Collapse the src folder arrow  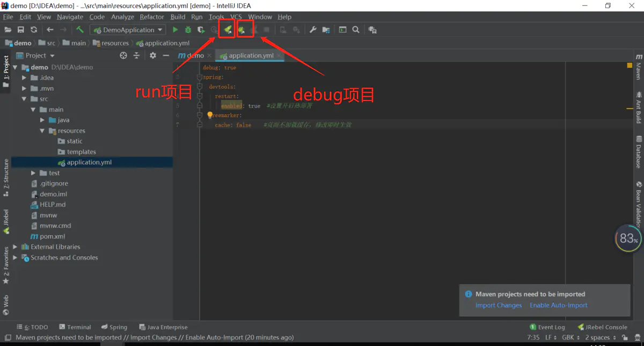24,99
